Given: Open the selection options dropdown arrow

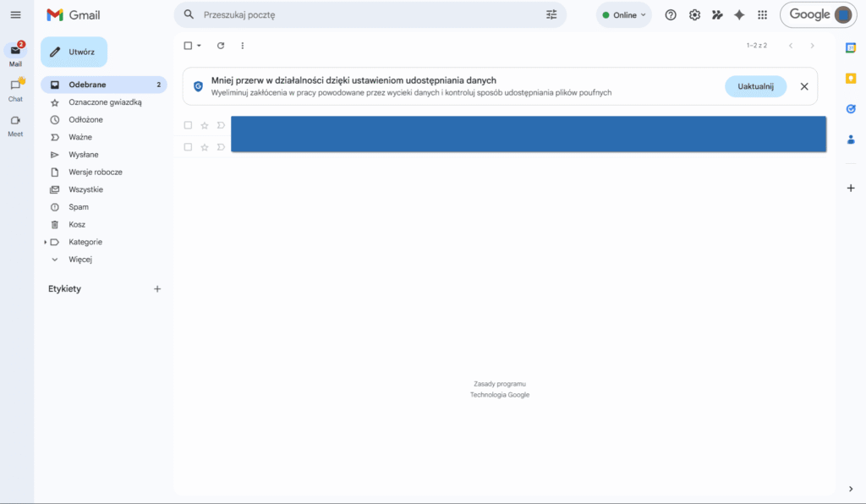Looking at the screenshot, I should pyautogui.click(x=198, y=46).
